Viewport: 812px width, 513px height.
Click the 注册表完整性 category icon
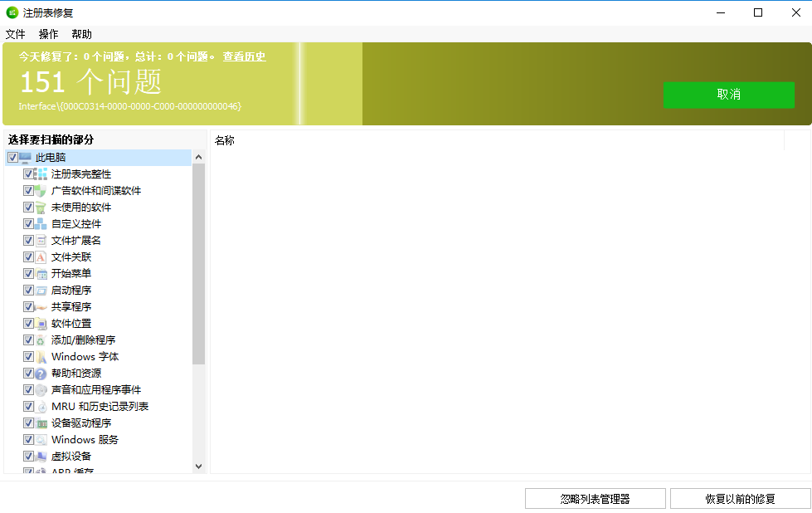click(41, 174)
